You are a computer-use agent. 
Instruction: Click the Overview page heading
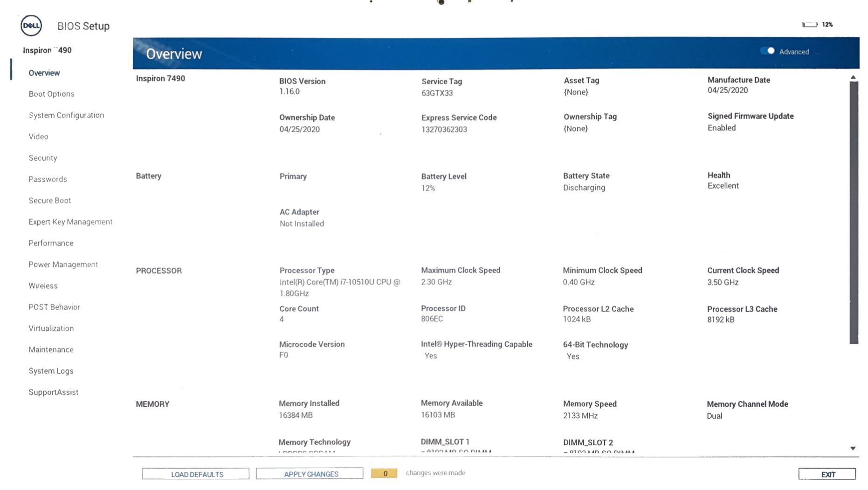click(174, 54)
